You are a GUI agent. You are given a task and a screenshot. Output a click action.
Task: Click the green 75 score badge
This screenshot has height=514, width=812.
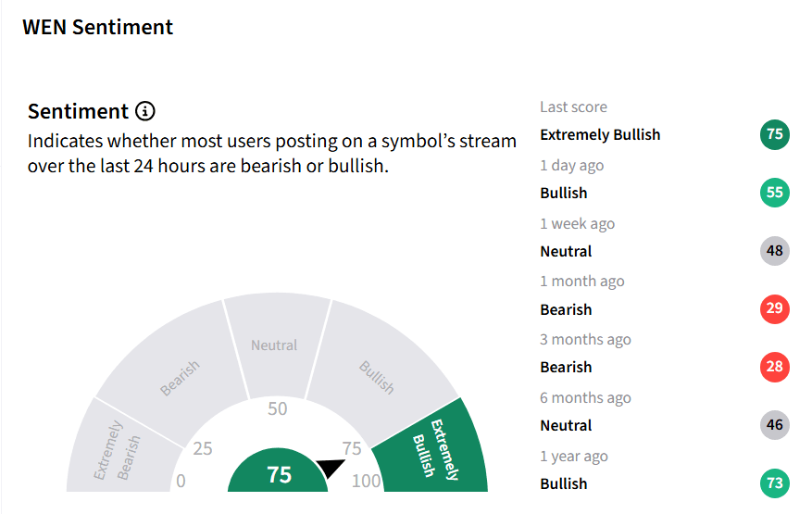(774, 134)
